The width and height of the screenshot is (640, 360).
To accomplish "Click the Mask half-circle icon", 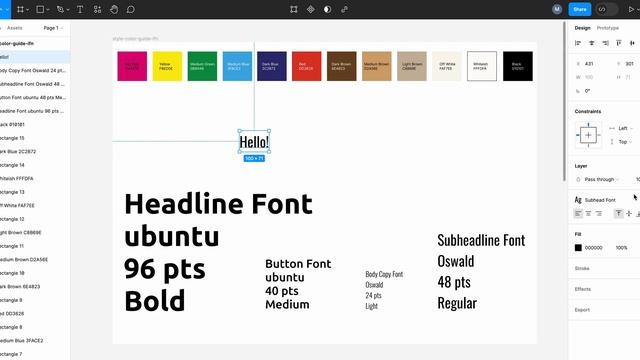I will point(327,9).
